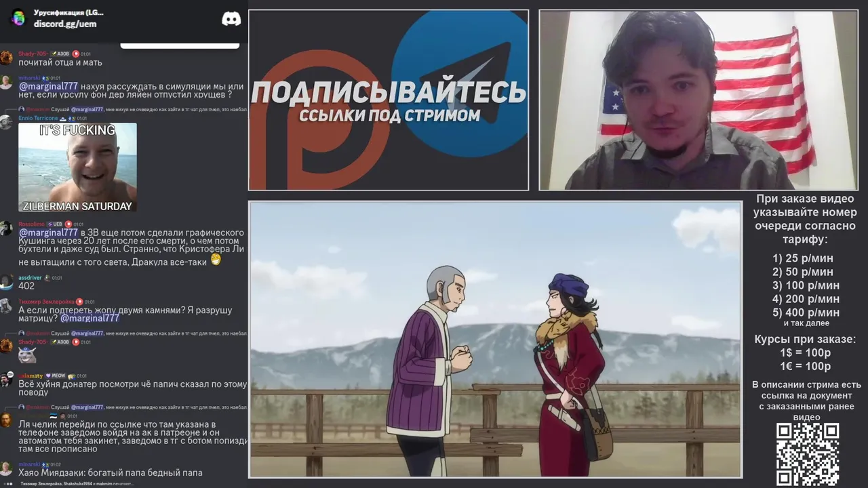Click Ennio Terricone's avatar
Image resolution: width=868 pixels, height=488 pixels.
click(x=6, y=122)
